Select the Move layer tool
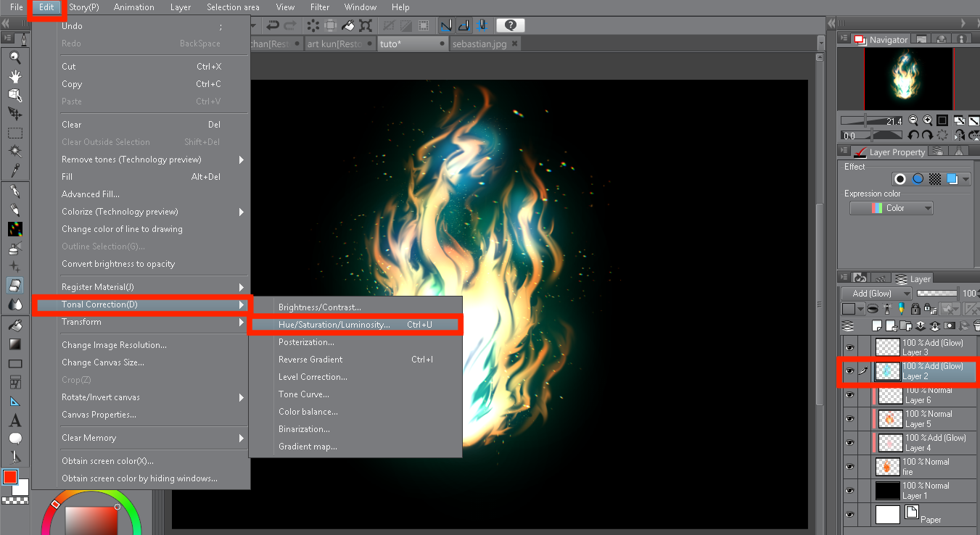This screenshot has width=980, height=535. click(x=15, y=114)
